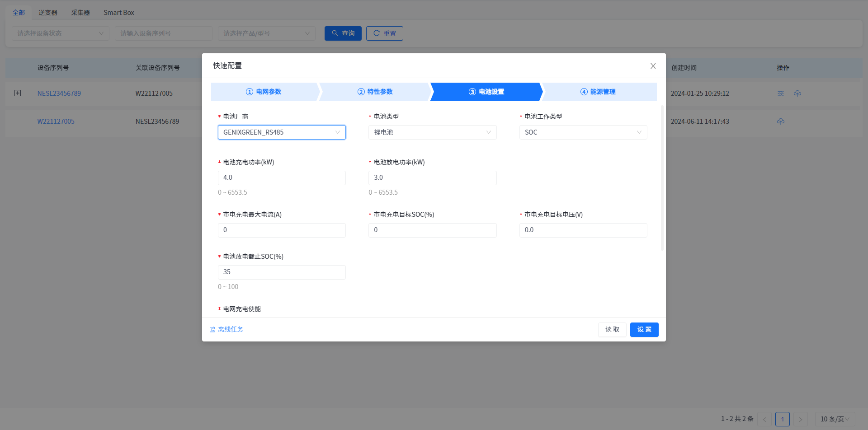The width and height of the screenshot is (868, 430).
Task: Switch to step 2 特性参数
Action: (x=375, y=92)
